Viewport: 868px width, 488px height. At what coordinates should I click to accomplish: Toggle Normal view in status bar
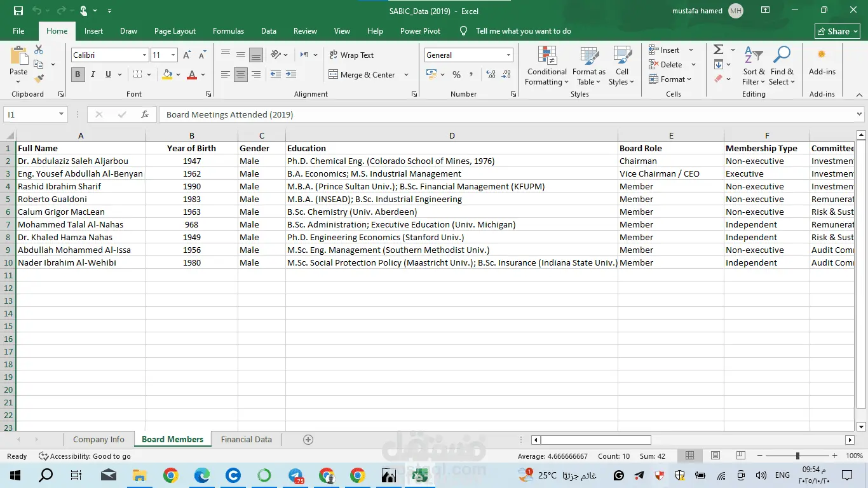[x=690, y=456]
